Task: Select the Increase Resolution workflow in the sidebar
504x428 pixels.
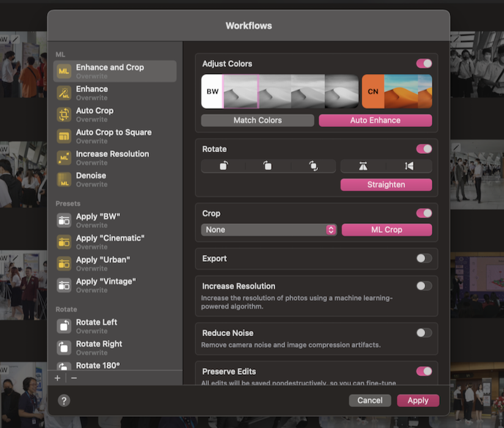Action: click(115, 158)
